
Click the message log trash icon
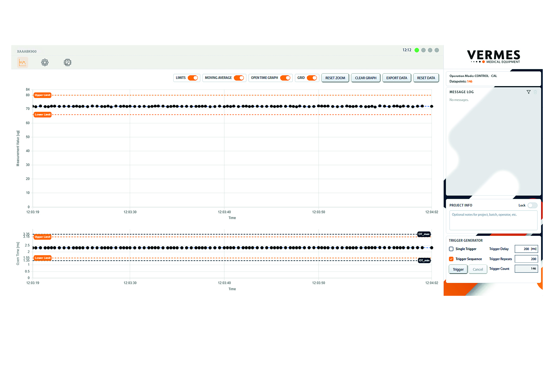(535, 92)
